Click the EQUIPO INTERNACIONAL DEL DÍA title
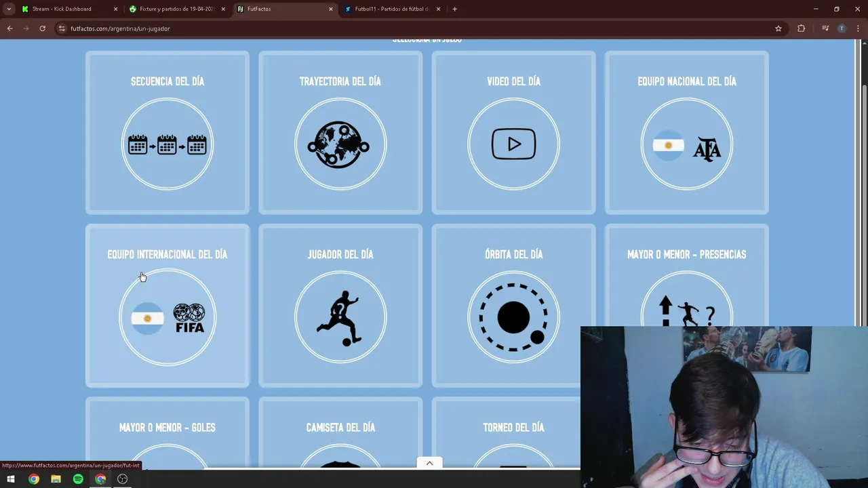This screenshot has height=488, width=868. pos(167,254)
